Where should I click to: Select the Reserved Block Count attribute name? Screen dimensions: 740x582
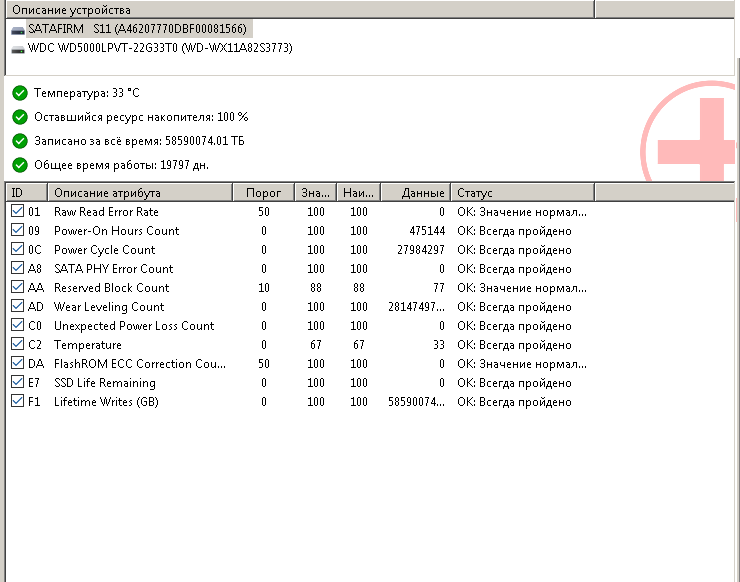tap(111, 288)
